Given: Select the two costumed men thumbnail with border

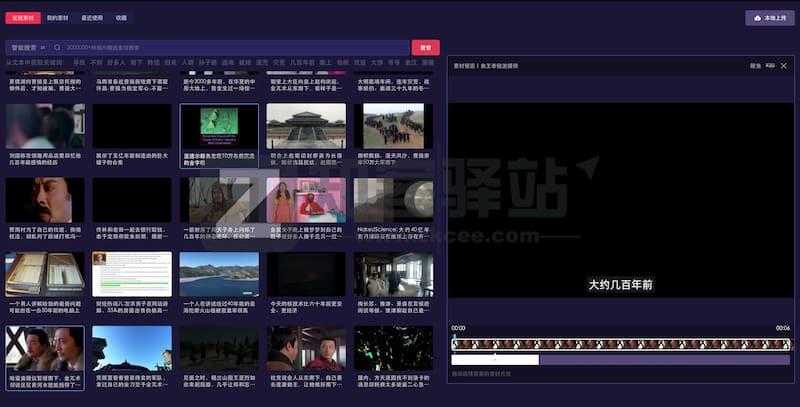Looking at the screenshot, I should pos(45,348).
